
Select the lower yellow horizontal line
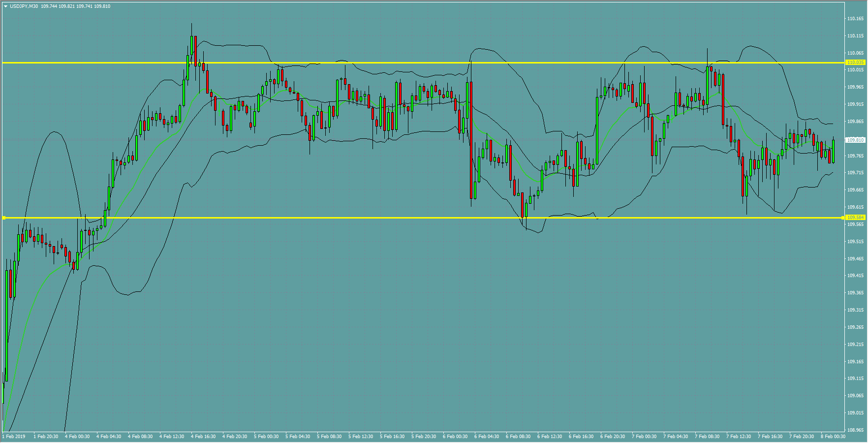pos(423,218)
